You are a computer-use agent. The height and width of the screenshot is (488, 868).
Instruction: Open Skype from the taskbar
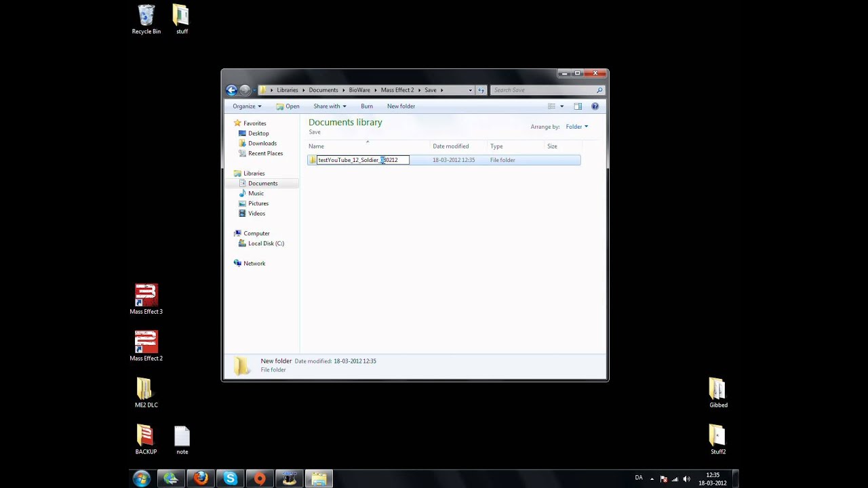click(231, 479)
